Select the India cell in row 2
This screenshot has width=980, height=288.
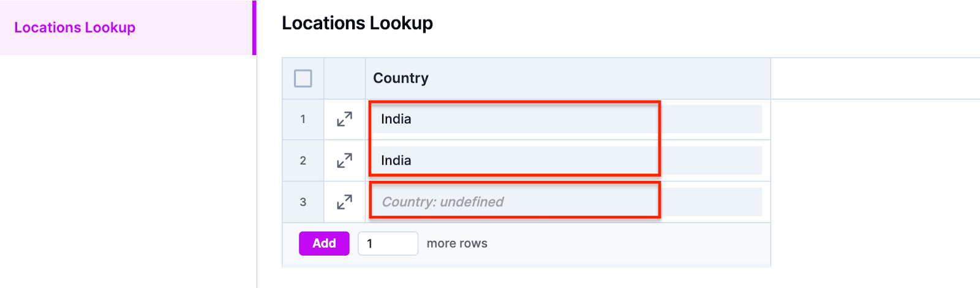pos(567,161)
